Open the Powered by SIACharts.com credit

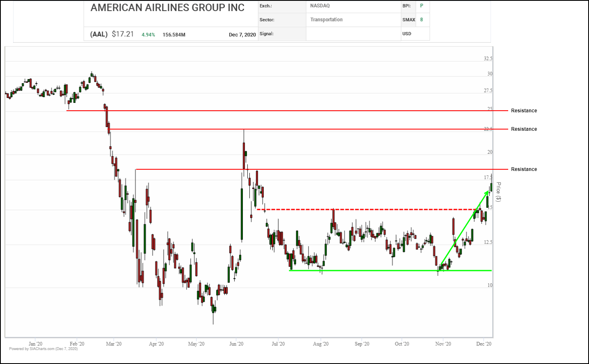tap(43, 349)
